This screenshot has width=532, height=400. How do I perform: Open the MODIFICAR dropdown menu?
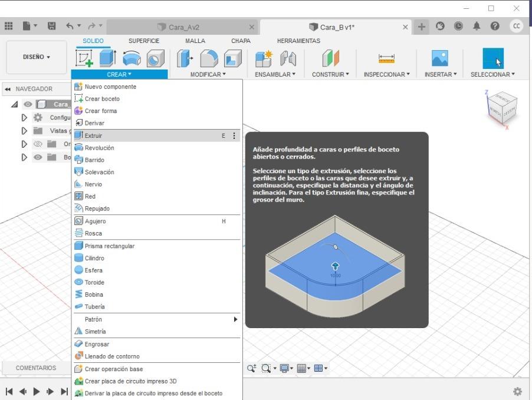coord(208,74)
